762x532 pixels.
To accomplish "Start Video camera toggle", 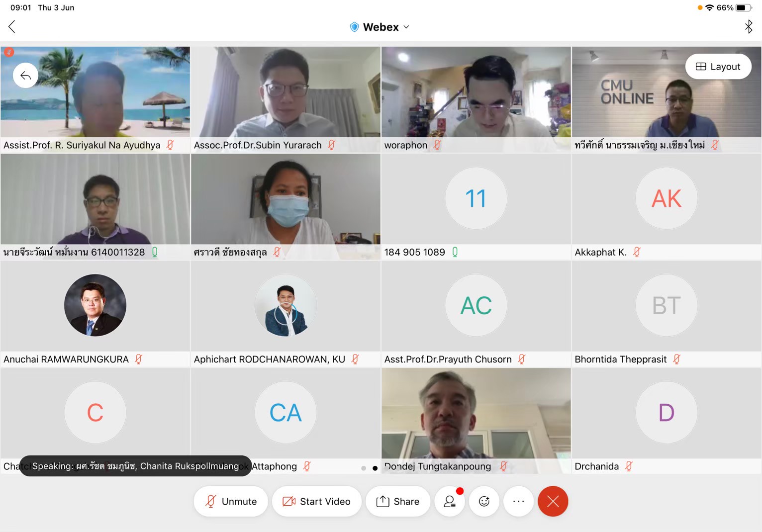I will [316, 501].
